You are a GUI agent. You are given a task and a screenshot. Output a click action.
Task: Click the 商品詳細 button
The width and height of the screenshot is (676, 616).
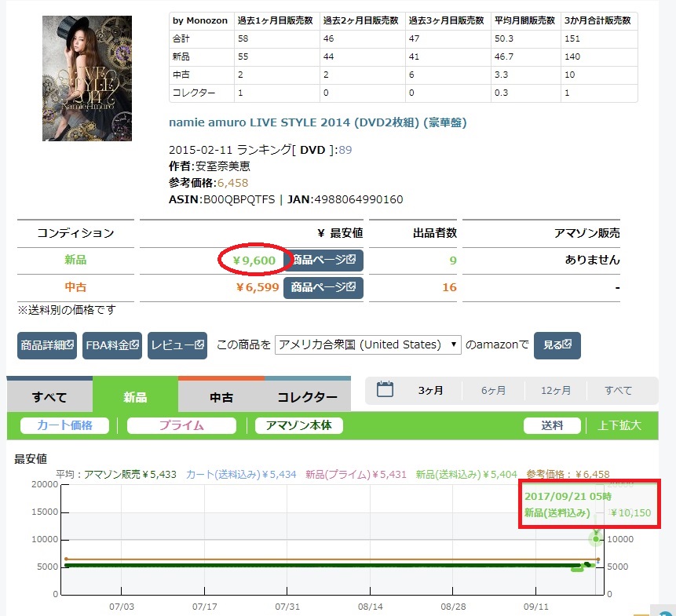click(47, 345)
